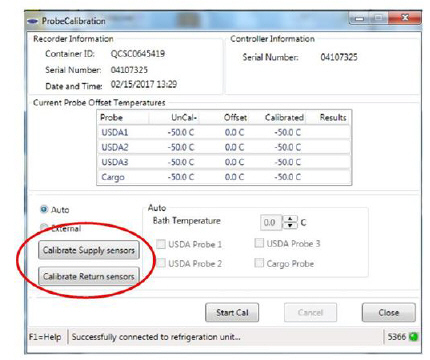Check the USDA Probe 3 checkbox
Screen dimensions: 430x360
coord(259,243)
